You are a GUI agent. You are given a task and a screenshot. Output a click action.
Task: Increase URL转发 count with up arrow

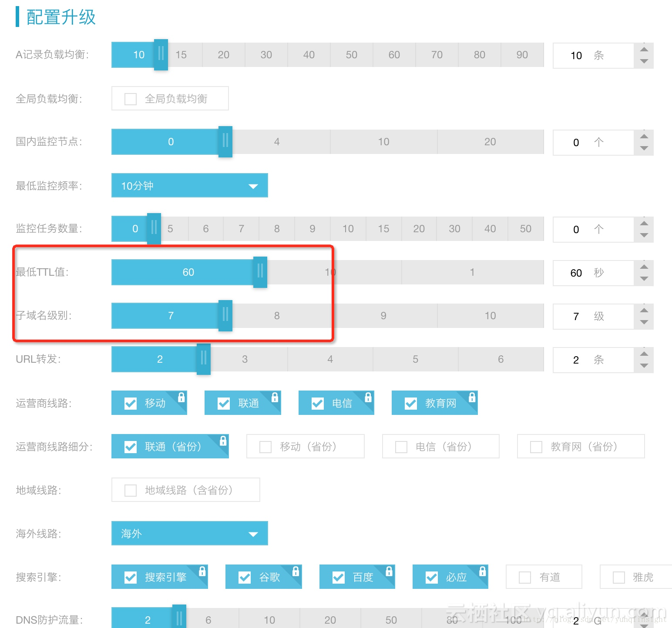(x=644, y=354)
